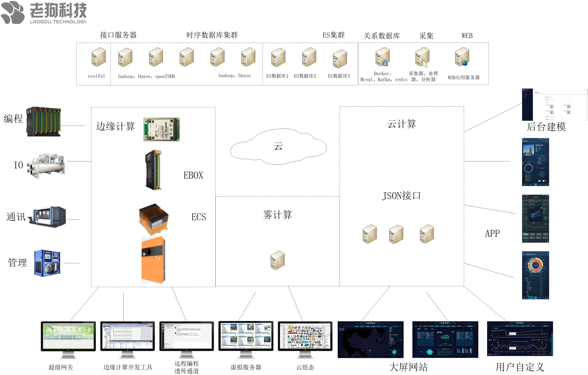
Task: Click the WEB应用服务器 globe server icon
Action: click(462, 57)
